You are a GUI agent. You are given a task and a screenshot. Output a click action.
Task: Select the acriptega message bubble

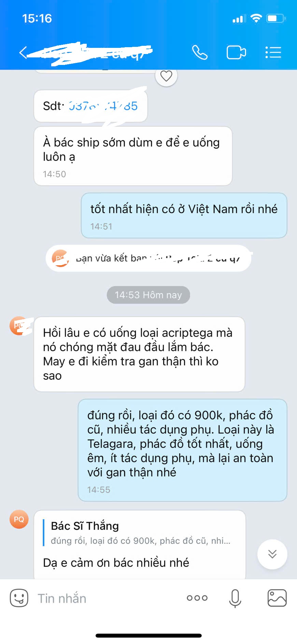click(139, 354)
